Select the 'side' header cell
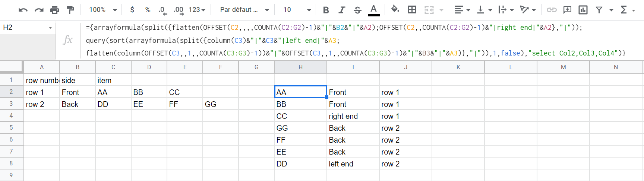The height and width of the screenshot is (181, 644). 78,80
